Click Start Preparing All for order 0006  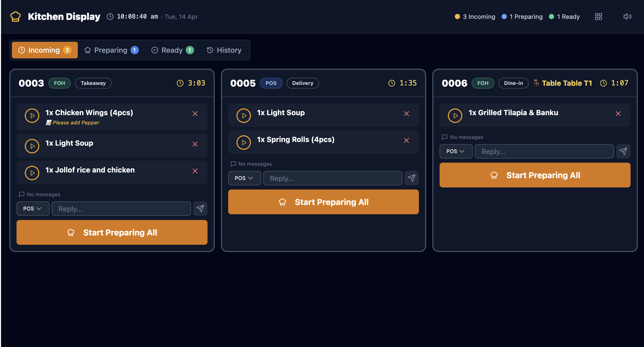[535, 175]
